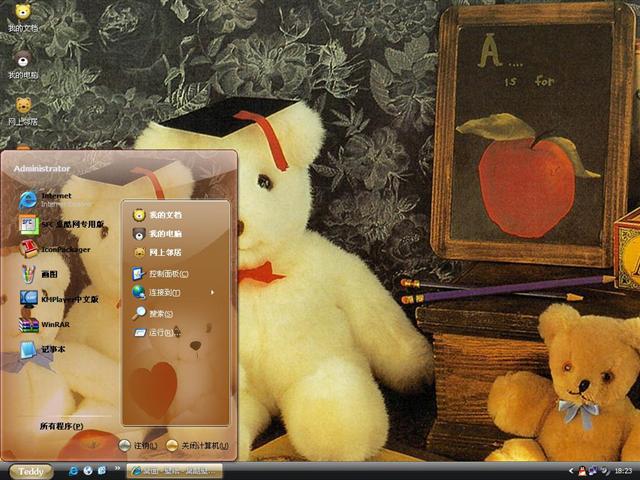Launch Internet Explorer from the Start menu
This screenshot has height=480, width=640.
[x=46, y=200]
